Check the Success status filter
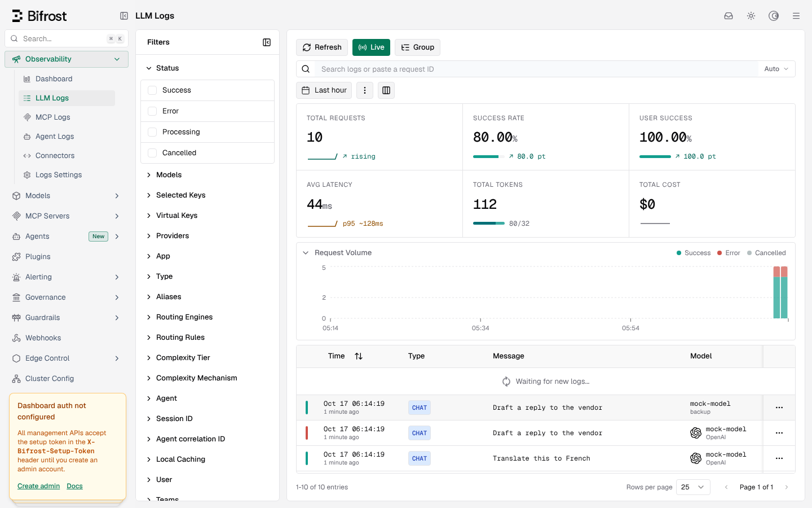Screen dimensions: 812x508 [152, 90]
